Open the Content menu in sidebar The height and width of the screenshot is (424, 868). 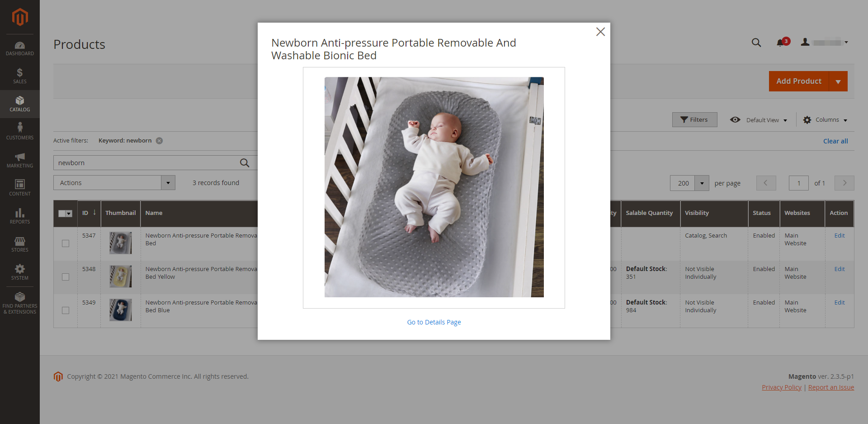point(19,188)
